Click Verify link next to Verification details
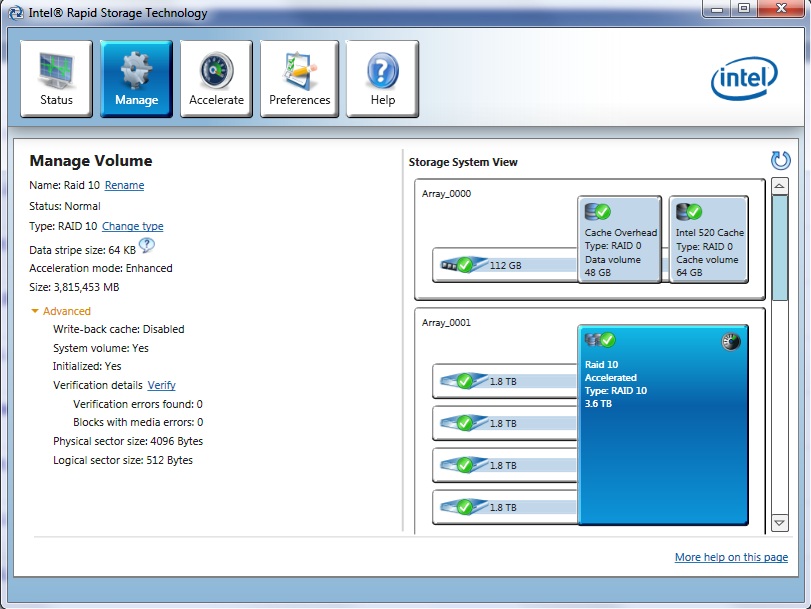 point(161,385)
